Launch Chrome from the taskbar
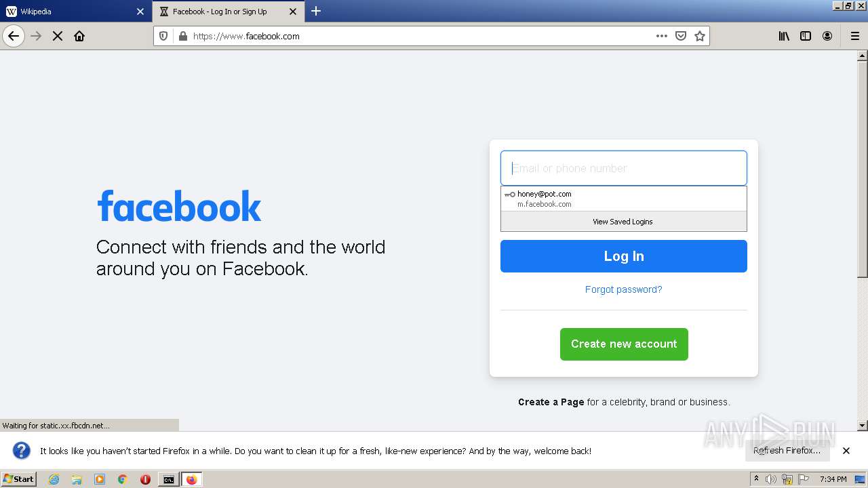868x488 pixels. 123,479
